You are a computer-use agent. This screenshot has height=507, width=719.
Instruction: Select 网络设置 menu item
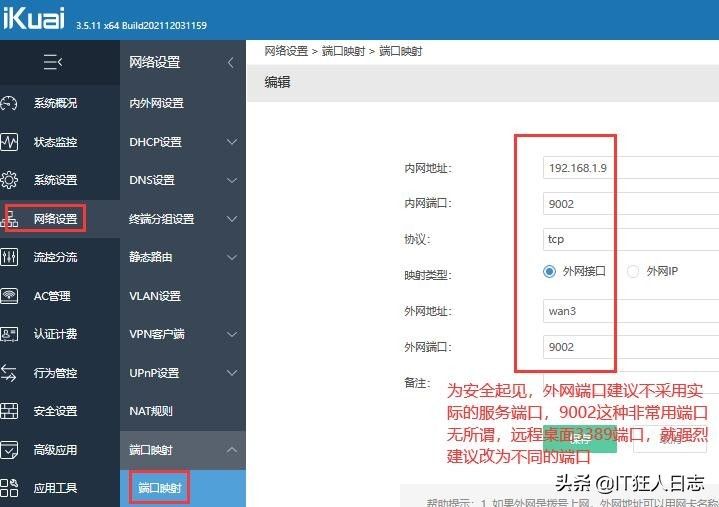pyautogui.click(x=55, y=219)
